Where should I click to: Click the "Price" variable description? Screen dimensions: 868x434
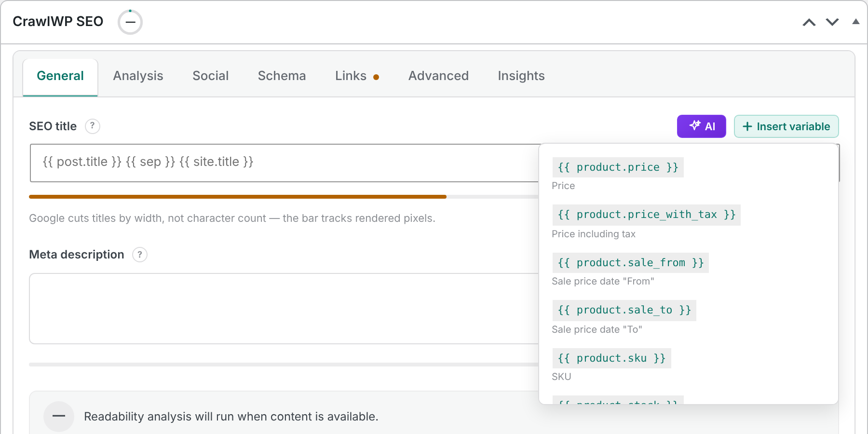click(x=563, y=186)
